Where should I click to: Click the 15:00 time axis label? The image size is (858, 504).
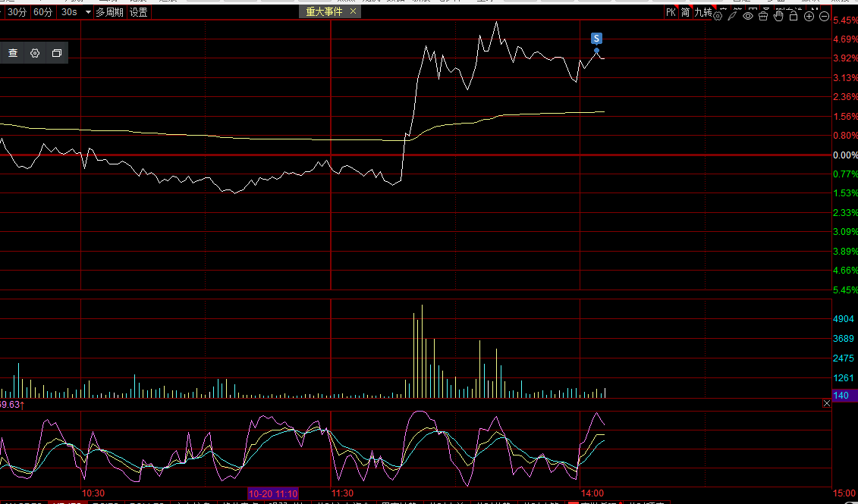[x=845, y=493]
